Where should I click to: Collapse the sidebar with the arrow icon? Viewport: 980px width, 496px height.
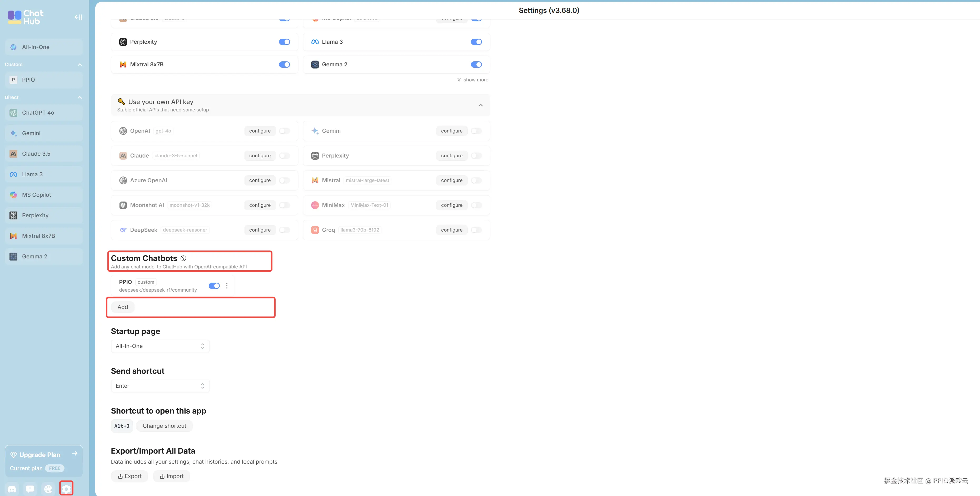pyautogui.click(x=78, y=17)
